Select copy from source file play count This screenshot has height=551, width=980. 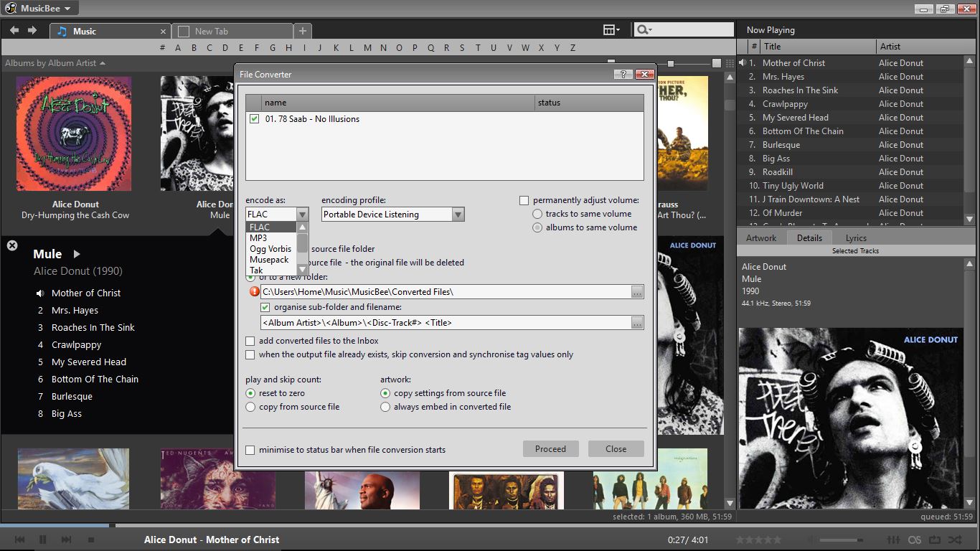point(250,407)
